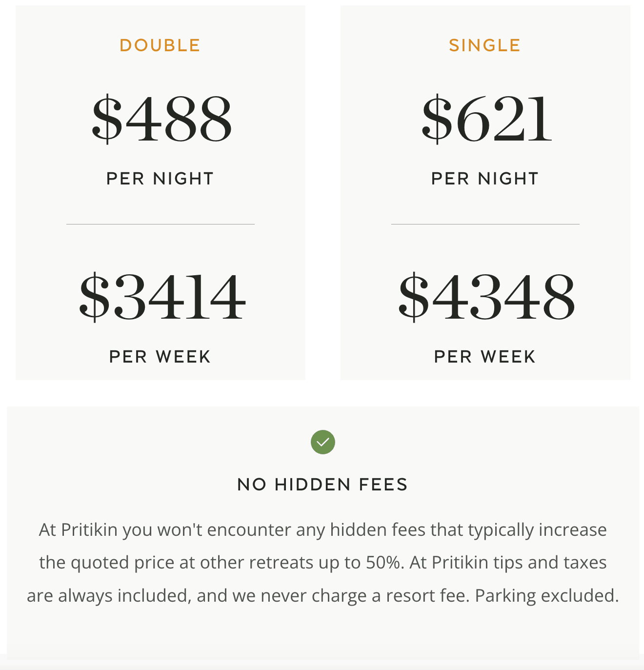
Task: Select the SINGLE heading label
Action: [x=485, y=45]
